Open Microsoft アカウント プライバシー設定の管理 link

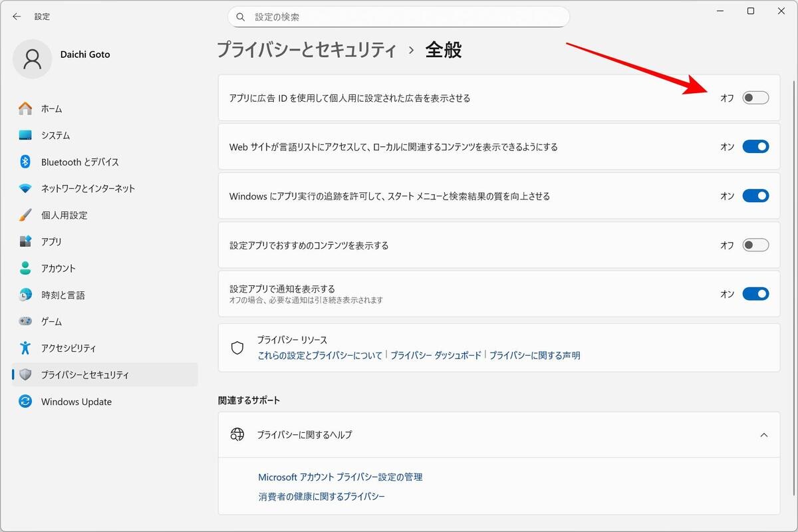coord(340,477)
